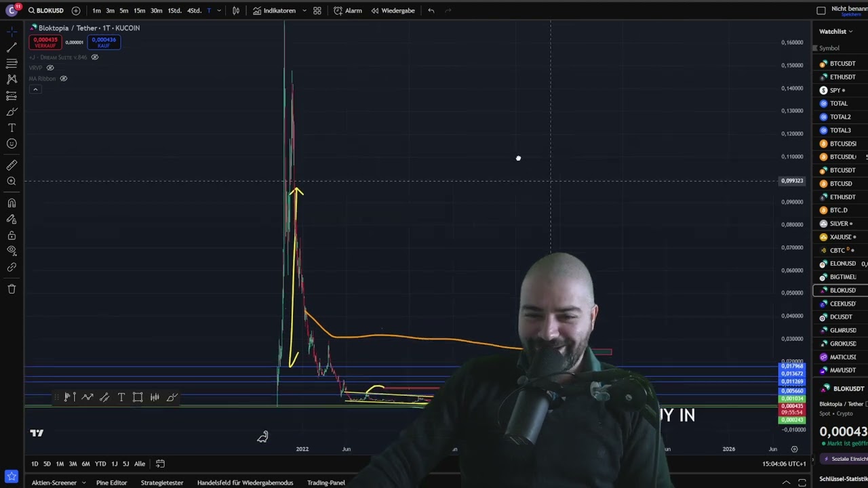This screenshot has width=868, height=488.
Task: Open the go-to-date calendar icon
Action: coord(160,464)
